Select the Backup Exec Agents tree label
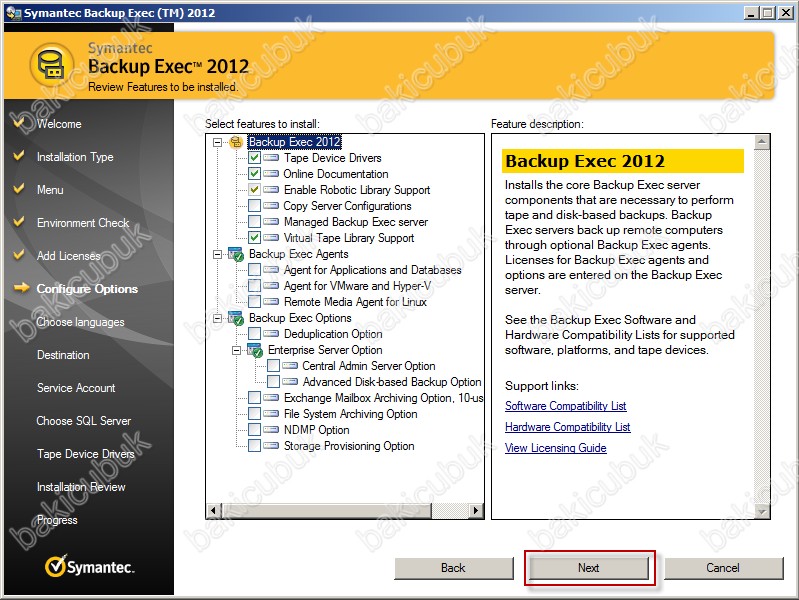The width and height of the screenshot is (799, 600). point(299,254)
